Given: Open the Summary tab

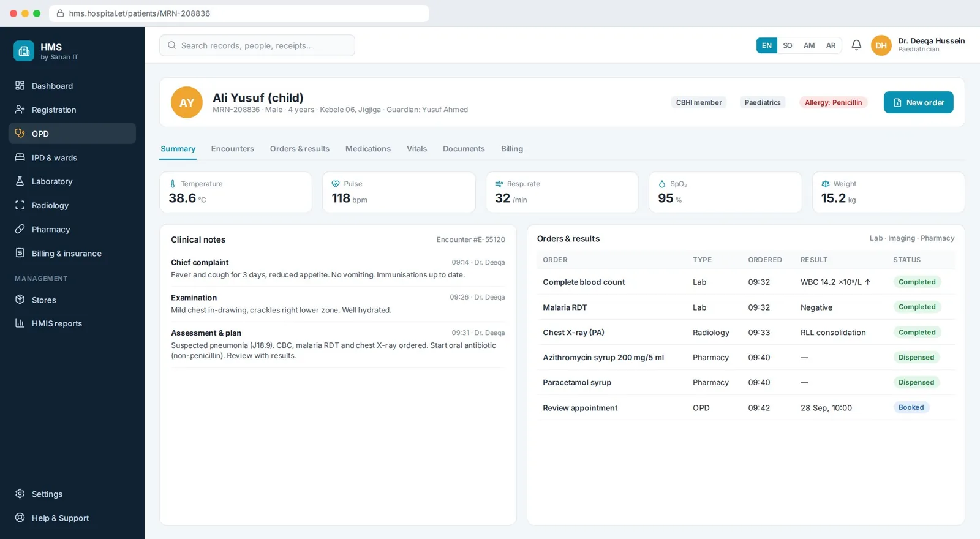Looking at the screenshot, I should [x=178, y=149].
